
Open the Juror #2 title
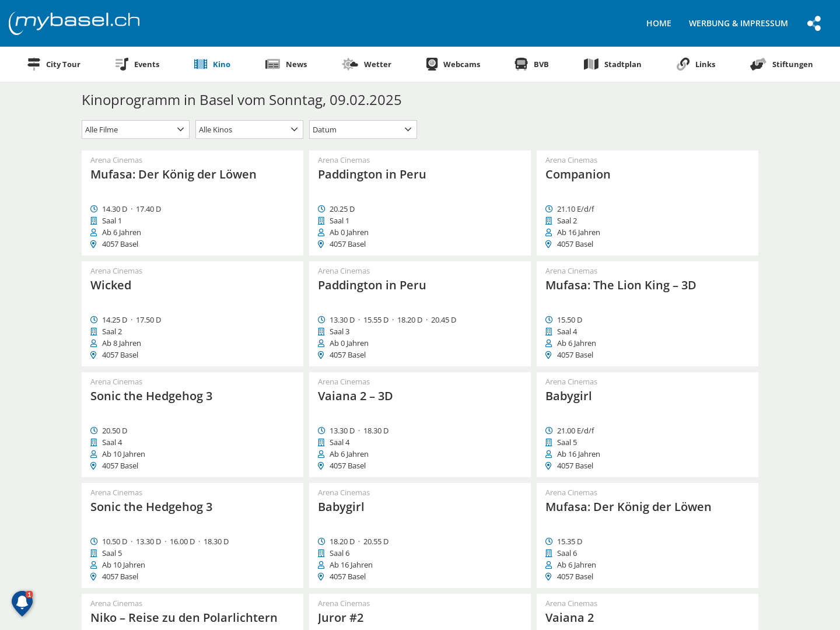click(341, 618)
